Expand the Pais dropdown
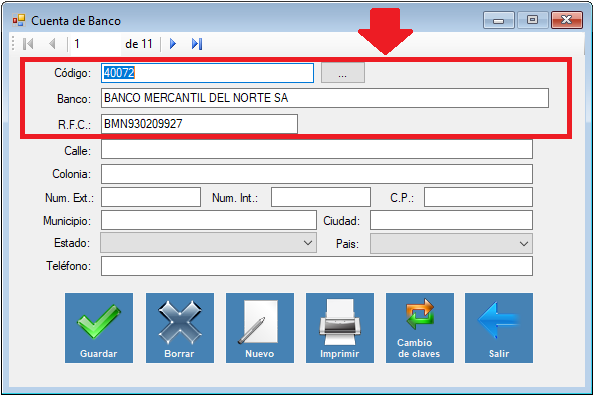595x396 pixels. click(x=451, y=244)
